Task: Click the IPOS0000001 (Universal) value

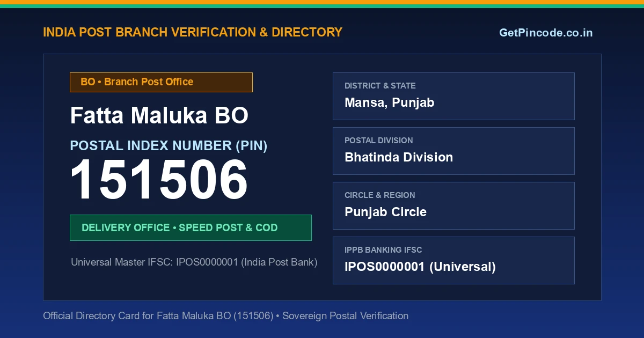Action: point(420,267)
